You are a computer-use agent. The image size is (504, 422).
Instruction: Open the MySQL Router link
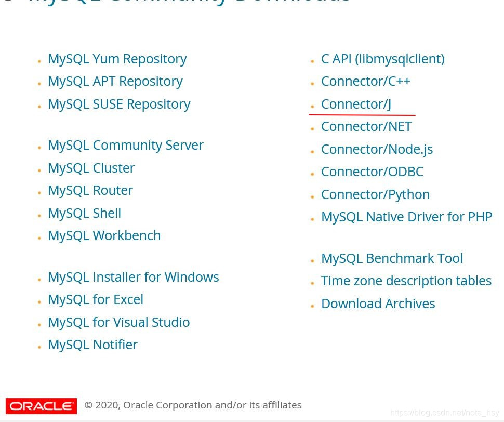[x=90, y=191]
